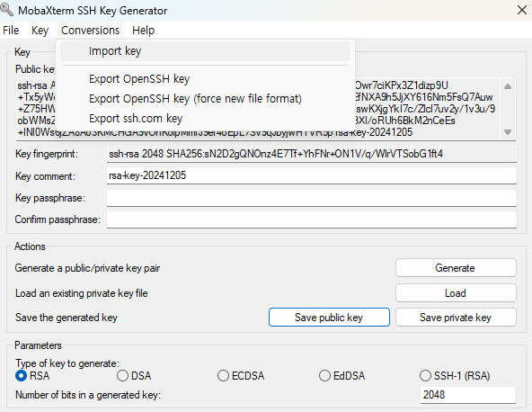This screenshot has width=532, height=412.
Task: Focus the Key passphrase field
Action: 312,198
